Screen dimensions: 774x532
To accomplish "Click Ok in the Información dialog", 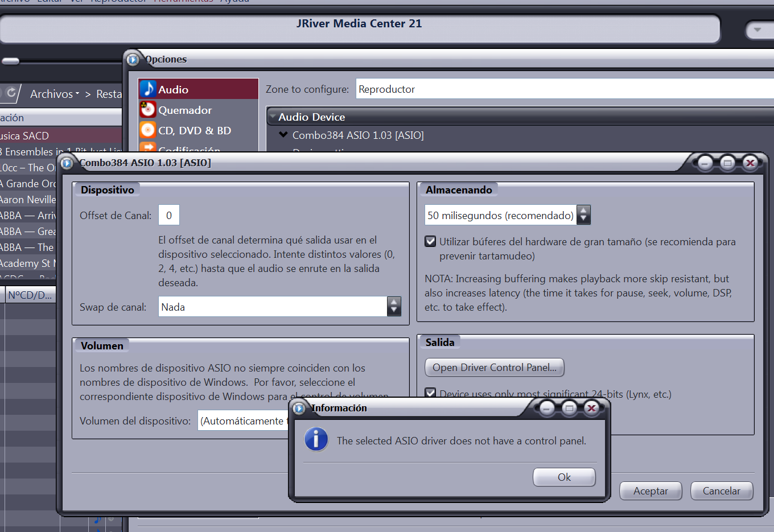I will pyautogui.click(x=564, y=477).
